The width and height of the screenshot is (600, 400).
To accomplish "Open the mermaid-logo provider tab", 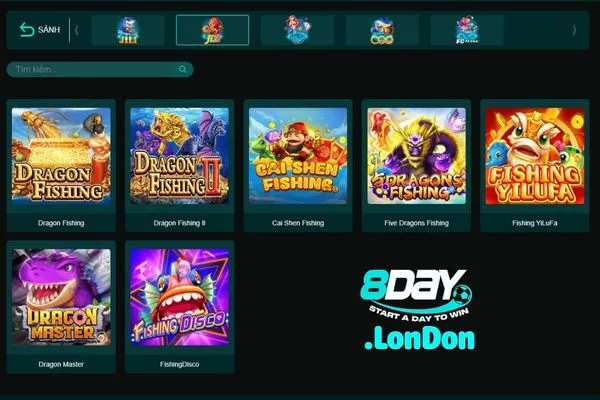I will (x=297, y=30).
